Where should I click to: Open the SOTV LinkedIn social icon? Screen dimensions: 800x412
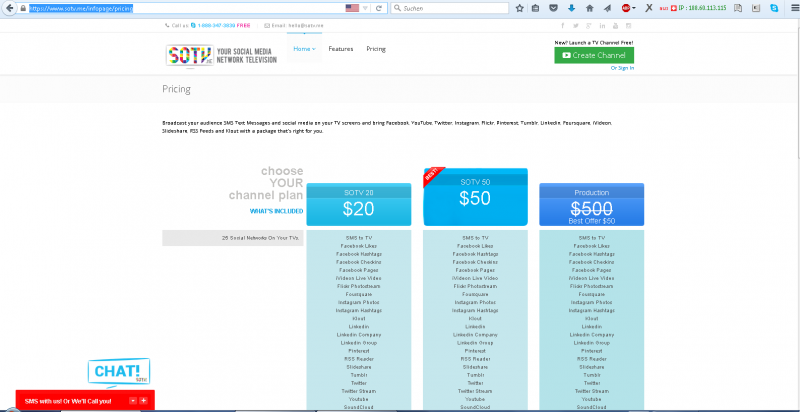[x=603, y=25]
